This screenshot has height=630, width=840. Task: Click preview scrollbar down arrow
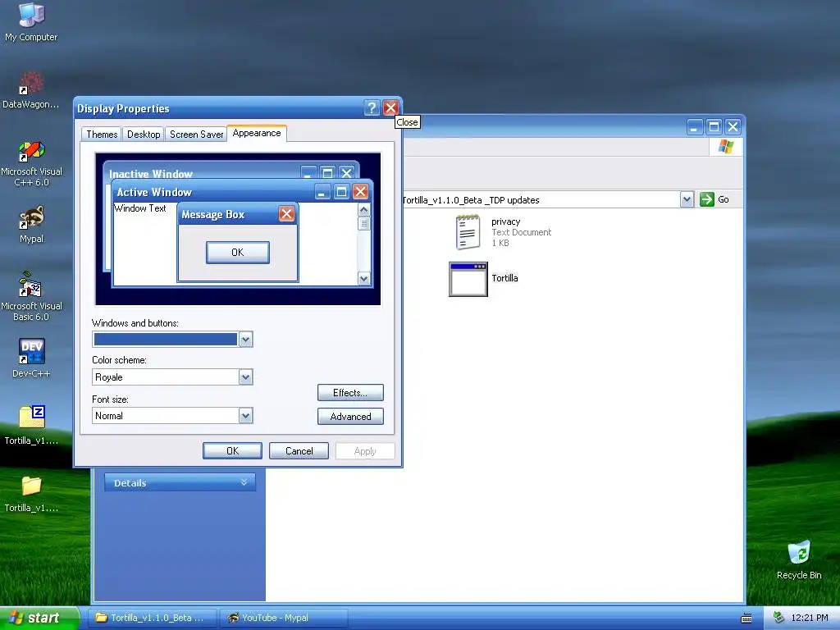point(363,279)
